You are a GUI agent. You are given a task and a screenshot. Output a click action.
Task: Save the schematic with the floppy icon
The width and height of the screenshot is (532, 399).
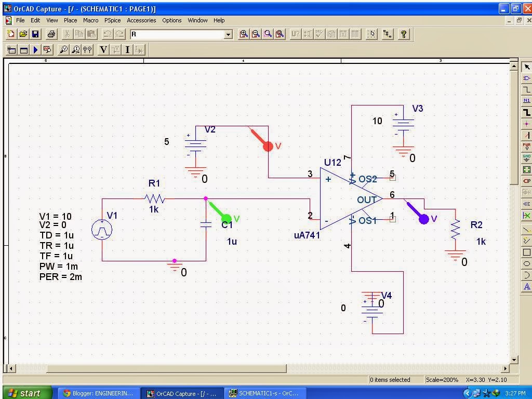(x=35, y=34)
